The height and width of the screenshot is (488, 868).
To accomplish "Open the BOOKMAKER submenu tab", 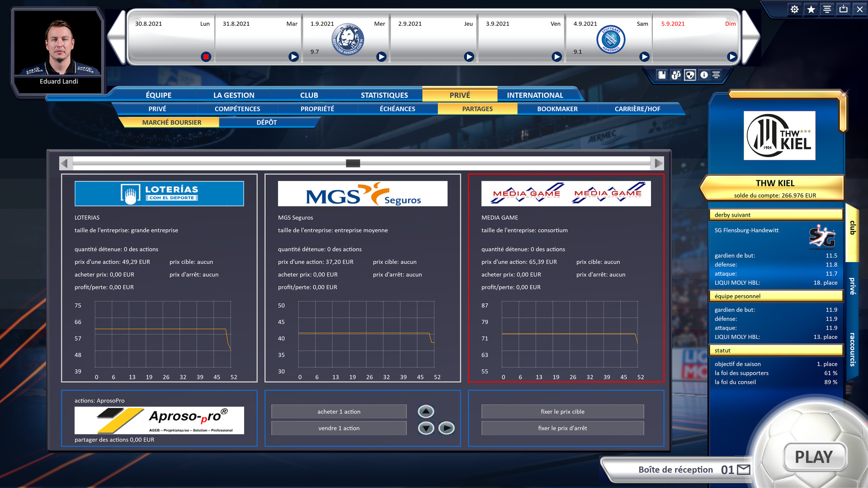I will [557, 109].
